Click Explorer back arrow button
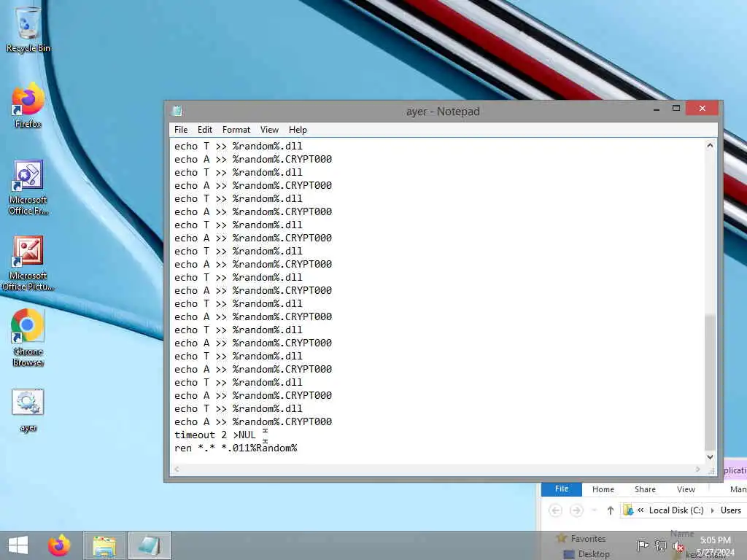The image size is (747, 560). coord(555,510)
